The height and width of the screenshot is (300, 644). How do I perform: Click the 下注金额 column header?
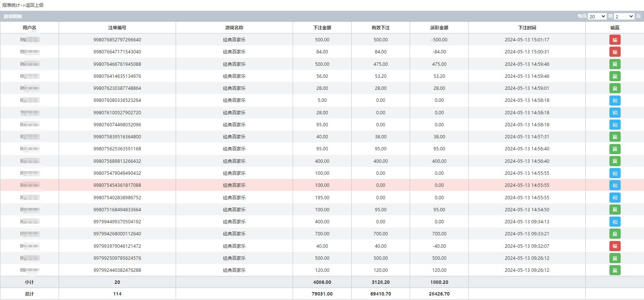click(x=322, y=28)
